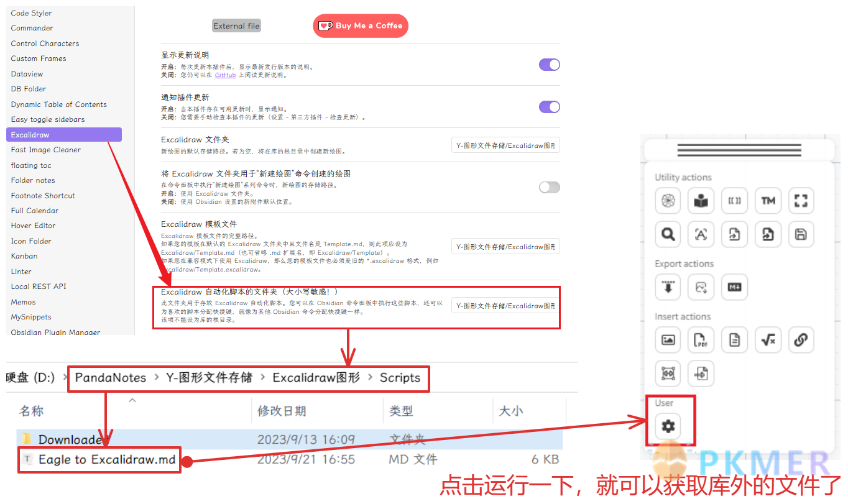Click the square-root LaTeX formula icon
Viewport: 848px width, 504px height.
click(768, 340)
